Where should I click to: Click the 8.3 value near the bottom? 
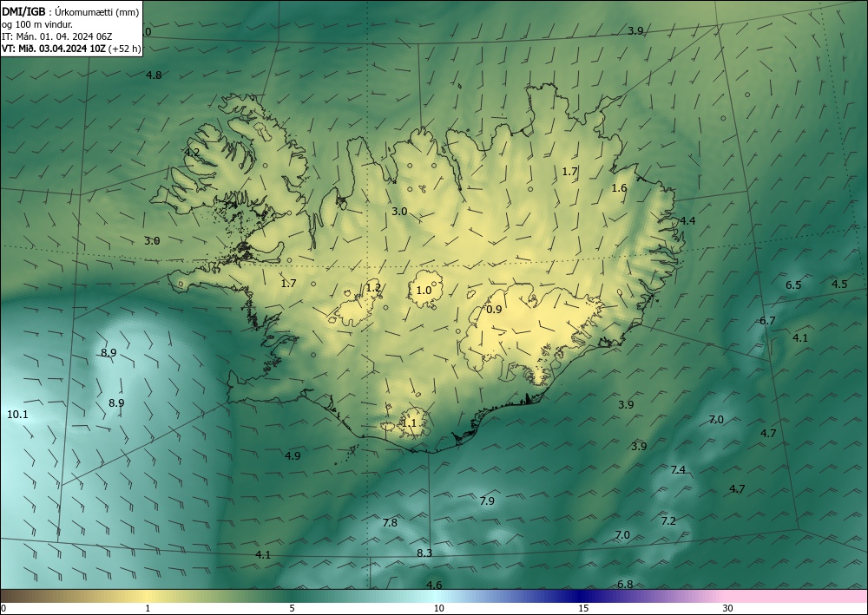point(424,553)
